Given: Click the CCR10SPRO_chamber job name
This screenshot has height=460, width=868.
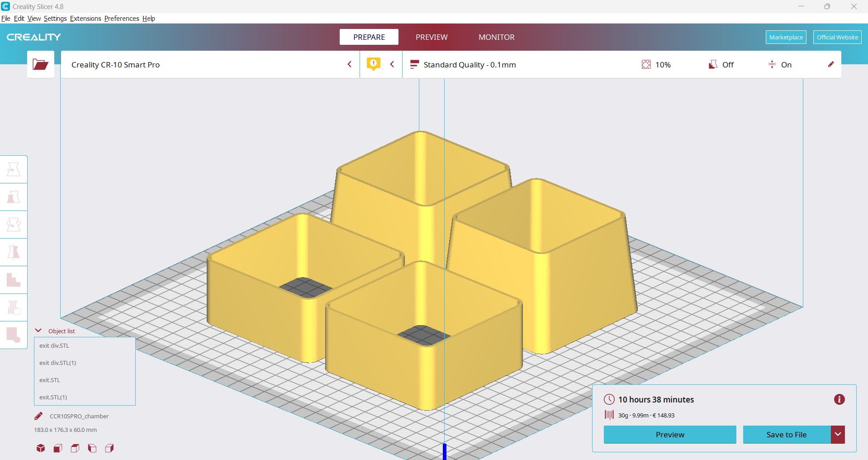Looking at the screenshot, I should 79,416.
